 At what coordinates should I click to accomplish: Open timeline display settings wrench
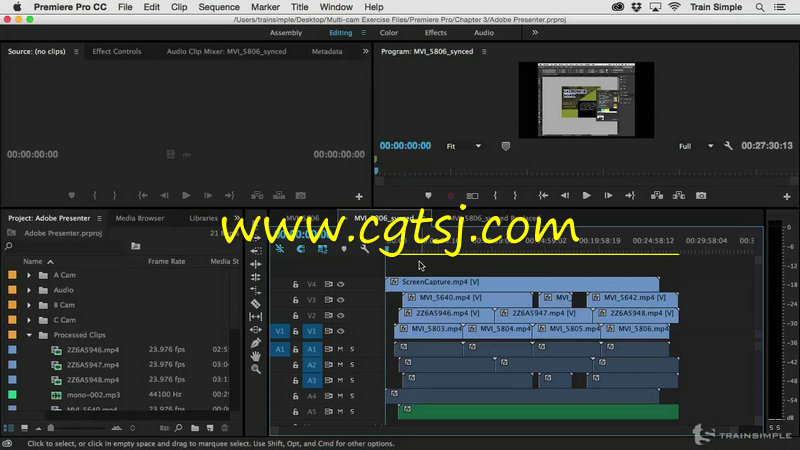(x=364, y=249)
